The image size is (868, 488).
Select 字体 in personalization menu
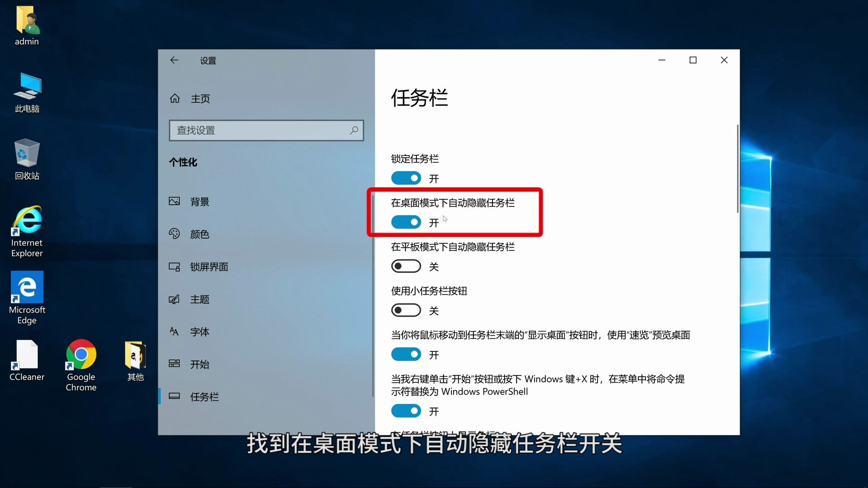click(x=200, y=331)
